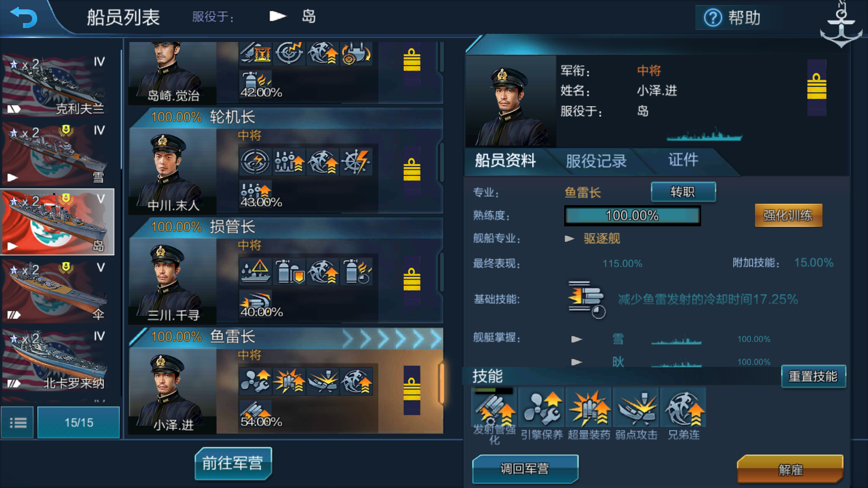Viewport: 868px width, 488px height.
Task: Tap the anchor emblem icon
Action: (x=841, y=25)
